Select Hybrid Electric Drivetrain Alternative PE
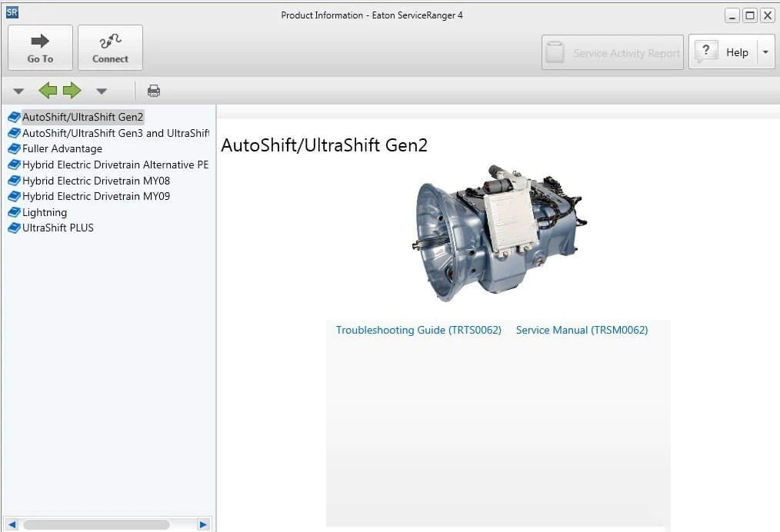Screen dimensions: 780x532 [115, 165]
